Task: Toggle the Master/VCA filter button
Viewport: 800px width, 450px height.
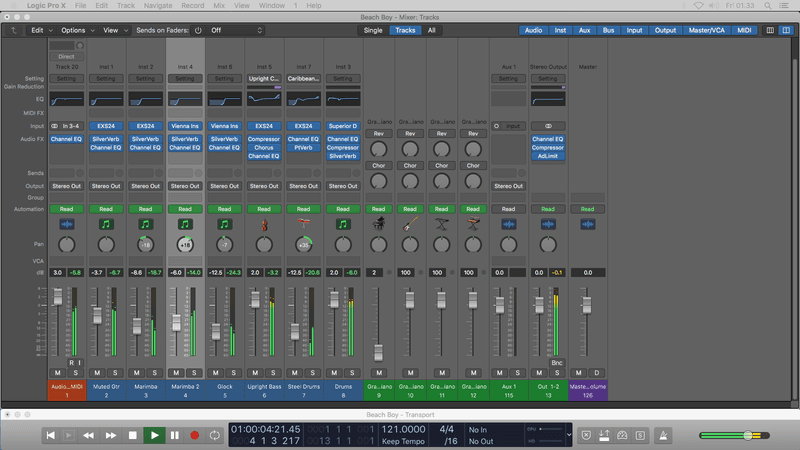Action: (x=706, y=30)
